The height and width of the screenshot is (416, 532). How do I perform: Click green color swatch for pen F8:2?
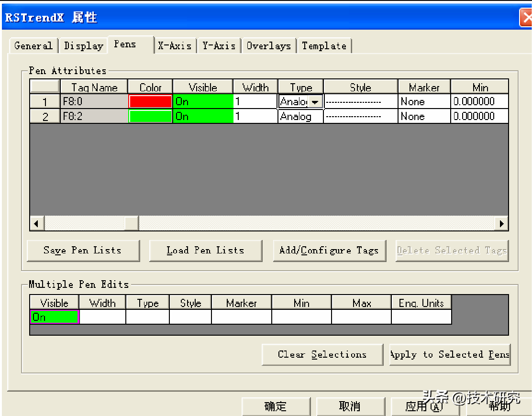click(150, 116)
